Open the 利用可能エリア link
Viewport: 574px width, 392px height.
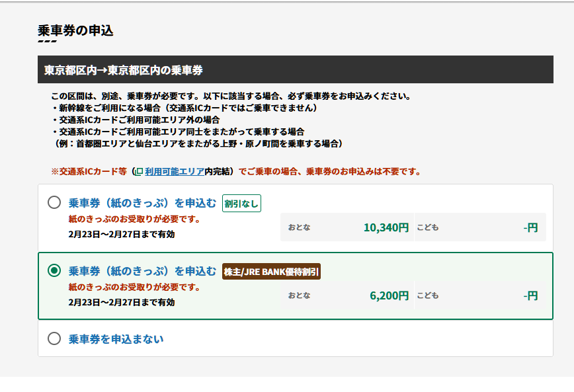click(175, 171)
